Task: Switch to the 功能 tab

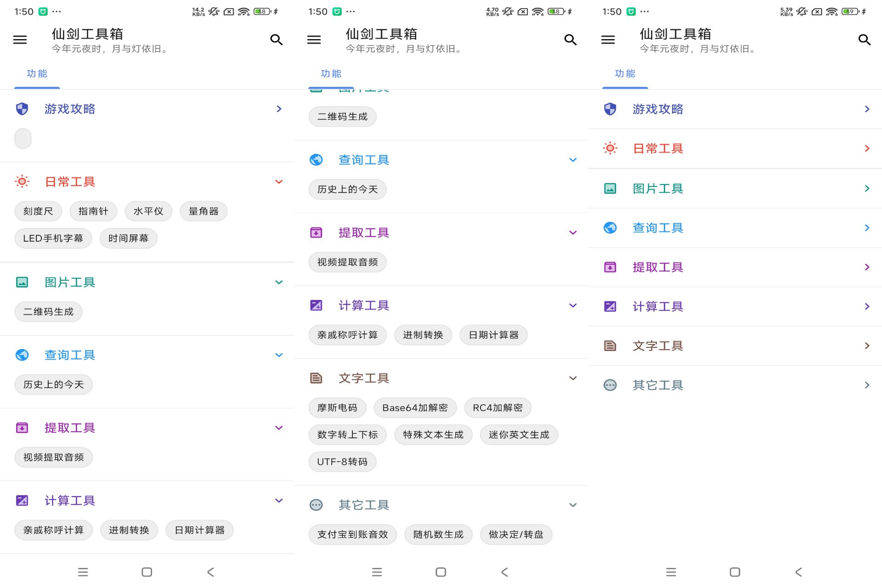Action: click(37, 73)
